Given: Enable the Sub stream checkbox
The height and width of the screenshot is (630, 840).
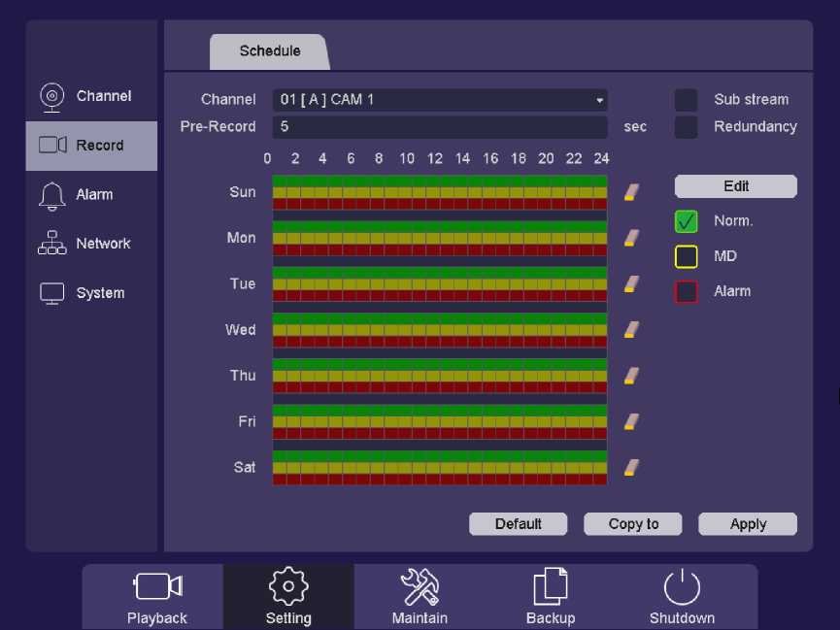Looking at the screenshot, I should pos(686,100).
